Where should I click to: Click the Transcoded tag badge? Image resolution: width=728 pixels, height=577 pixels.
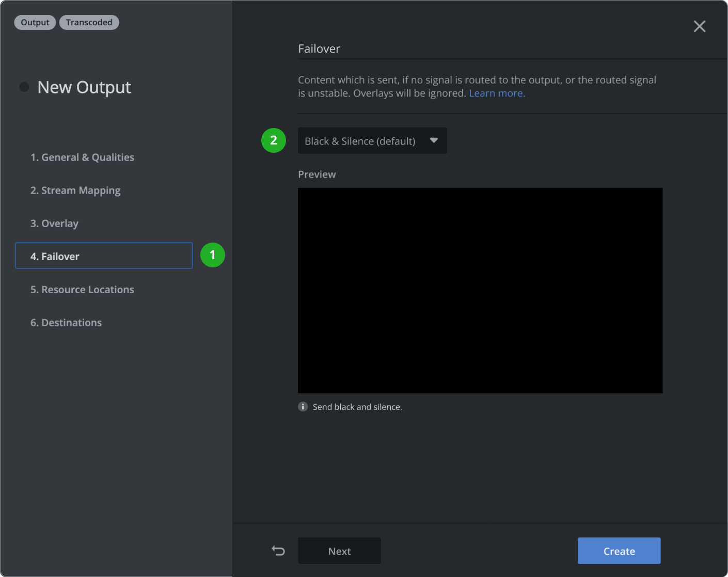coord(89,22)
